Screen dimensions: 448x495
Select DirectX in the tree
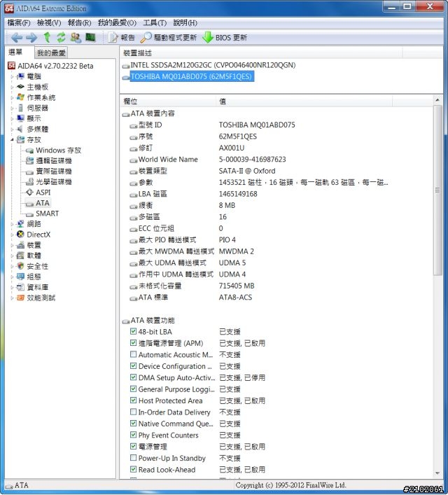coord(34,235)
